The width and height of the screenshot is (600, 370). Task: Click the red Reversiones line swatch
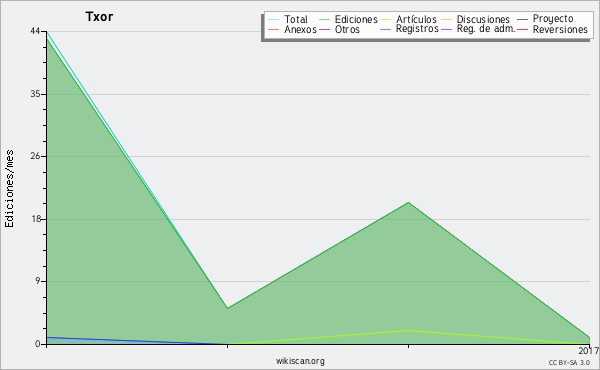tap(523, 29)
